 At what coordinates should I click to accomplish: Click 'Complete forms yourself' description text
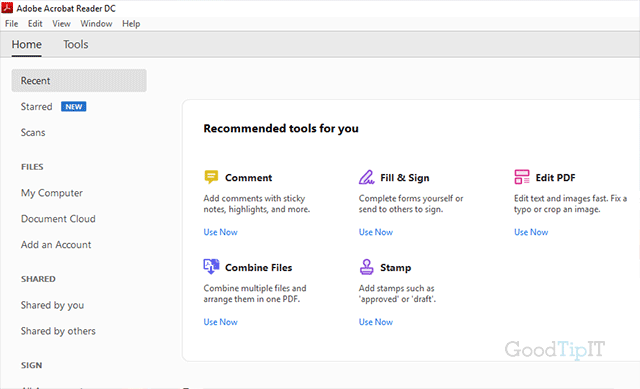pyautogui.click(x=411, y=204)
